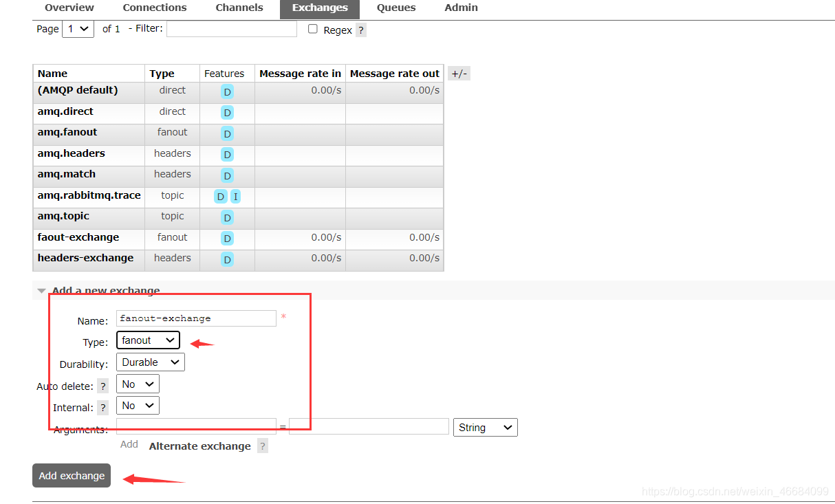Open the amq.topic exchange

point(63,216)
